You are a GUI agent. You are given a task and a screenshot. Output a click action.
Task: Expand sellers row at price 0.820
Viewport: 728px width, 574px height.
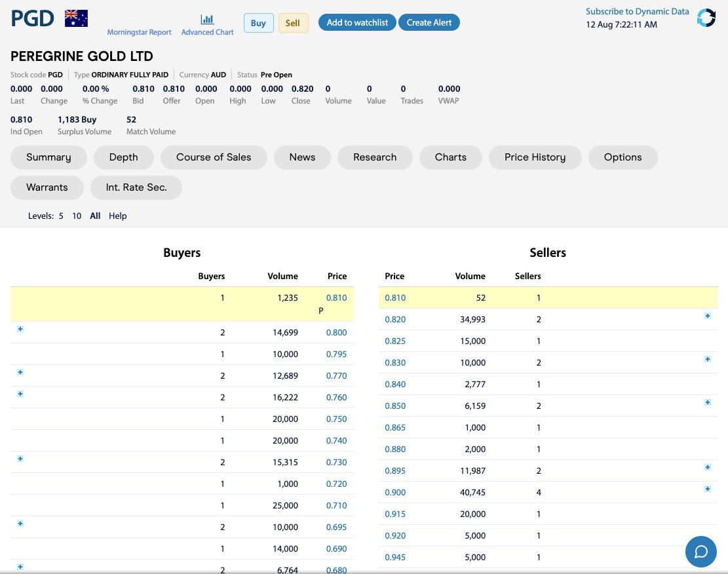[x=708, y=316]
